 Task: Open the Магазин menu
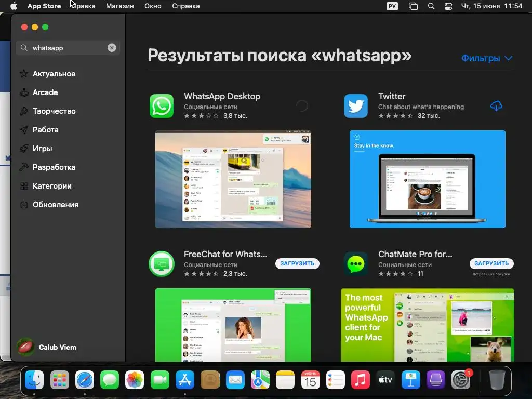point(120,6)
